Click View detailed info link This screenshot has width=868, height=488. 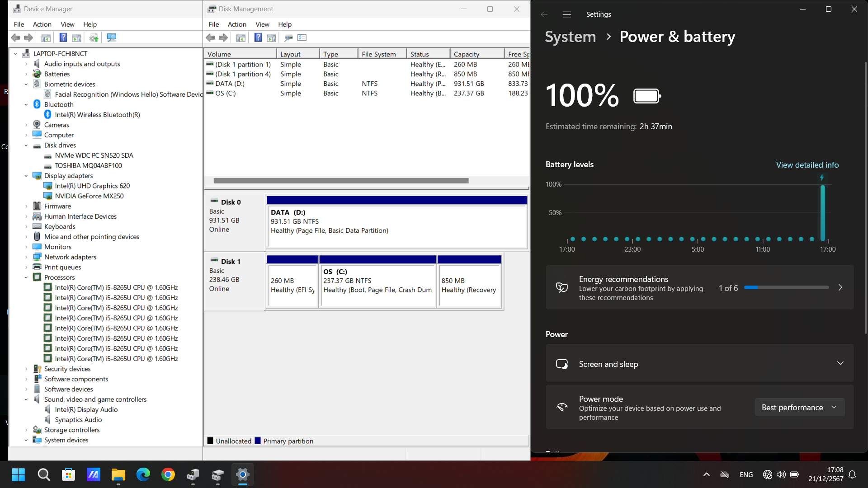807,165
